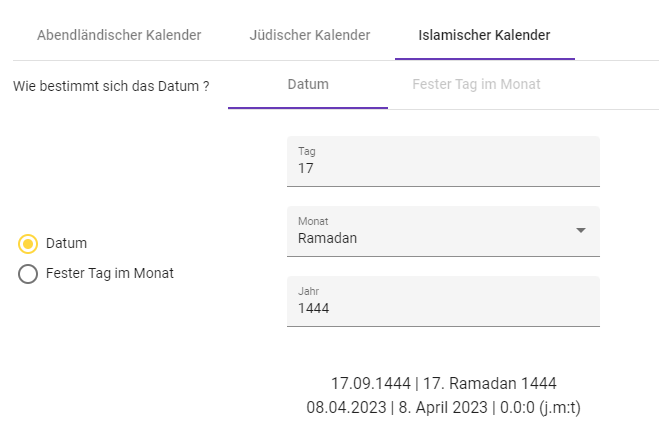Click the Fester Tag im Monat radio label

point(110,273)
